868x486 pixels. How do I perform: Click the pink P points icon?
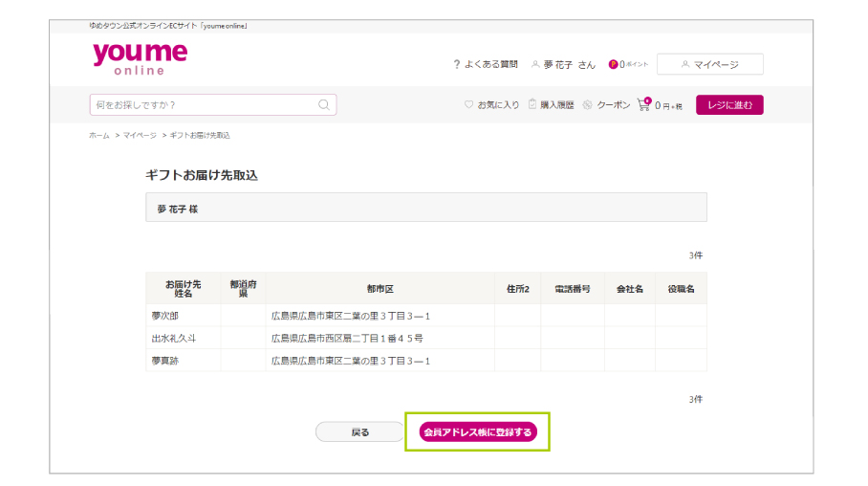(x=613, y=64)
